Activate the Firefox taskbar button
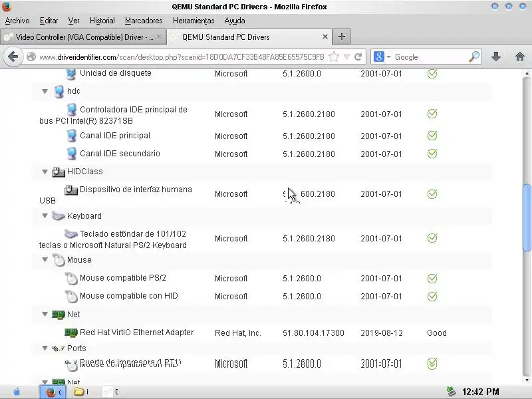Viewport: 532px width, 399px height. [x=53, y=392]
